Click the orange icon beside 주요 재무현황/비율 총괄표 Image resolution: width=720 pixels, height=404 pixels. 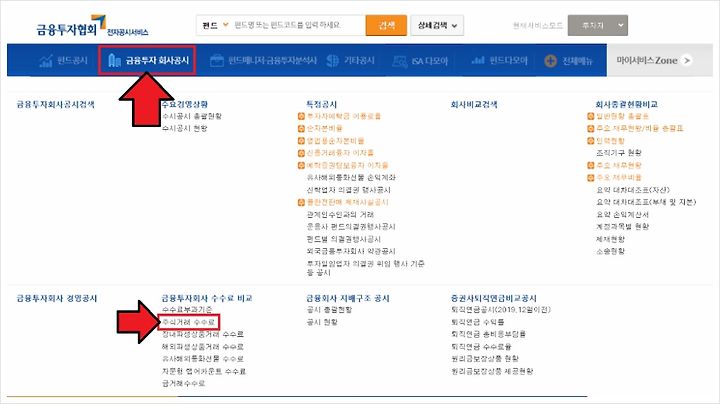591,129
